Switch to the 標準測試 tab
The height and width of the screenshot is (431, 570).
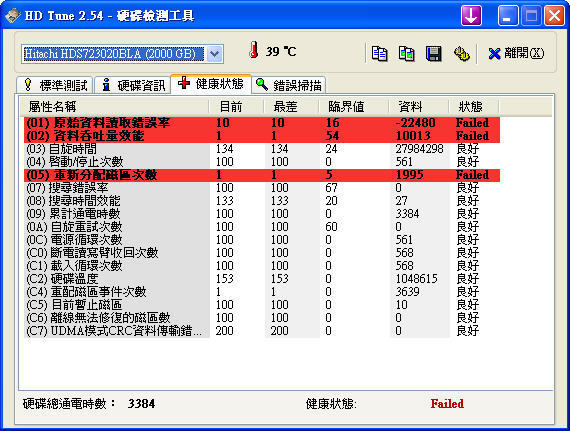(x=55, y=85)
